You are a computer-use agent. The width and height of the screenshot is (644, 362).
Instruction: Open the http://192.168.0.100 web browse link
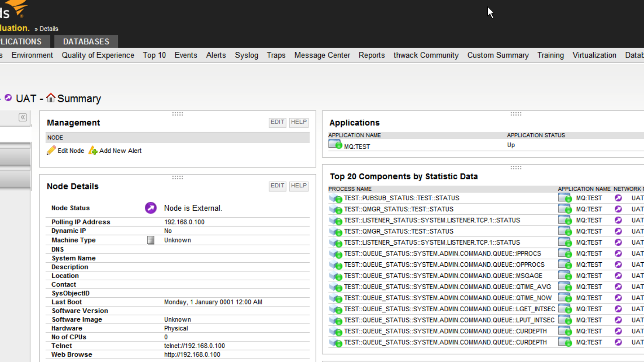click(192, 355)
